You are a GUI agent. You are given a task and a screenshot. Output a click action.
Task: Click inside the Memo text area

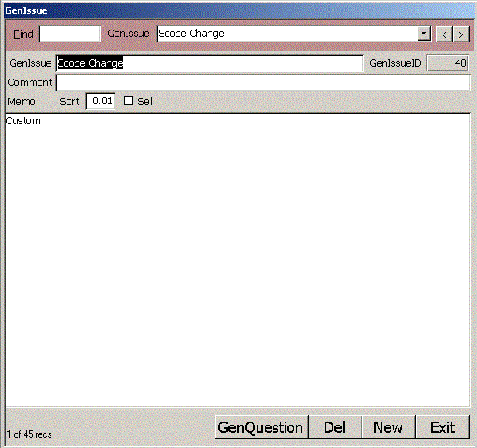tap(237, 260)
